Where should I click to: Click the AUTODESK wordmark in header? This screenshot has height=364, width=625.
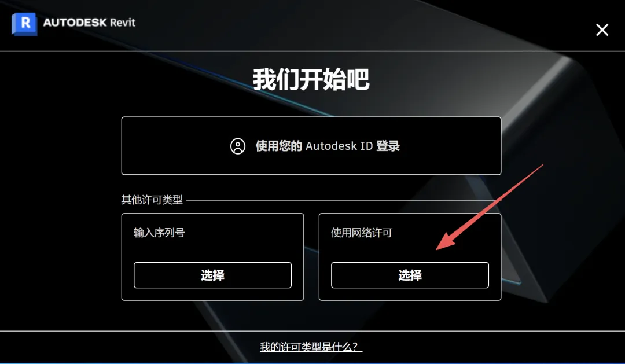point(75,23)
